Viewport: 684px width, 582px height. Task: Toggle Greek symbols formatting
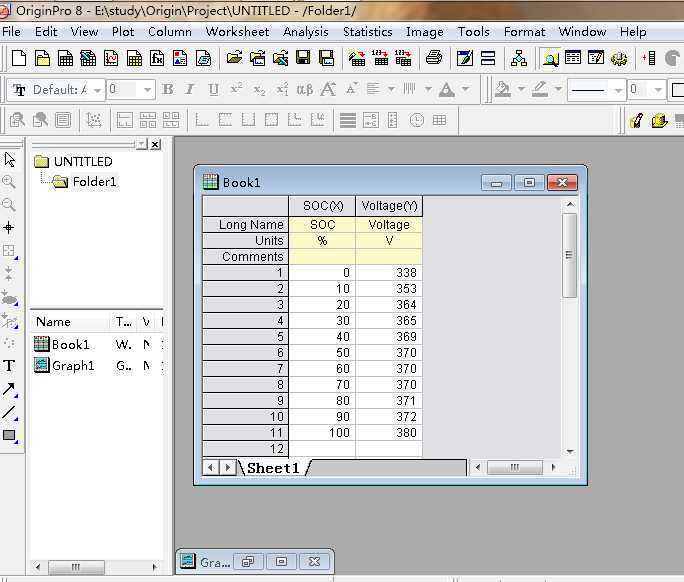pyautogui.click(x=304, y=89)
